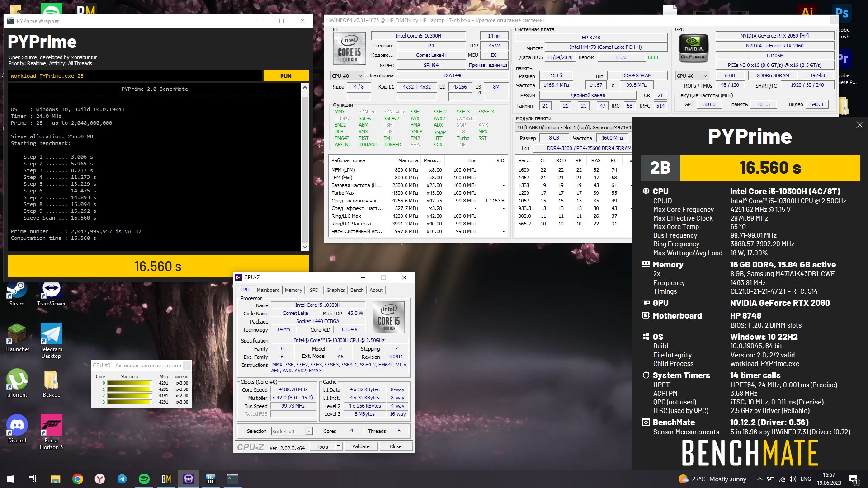Open the clock showing 16:57

coord(829,479)
